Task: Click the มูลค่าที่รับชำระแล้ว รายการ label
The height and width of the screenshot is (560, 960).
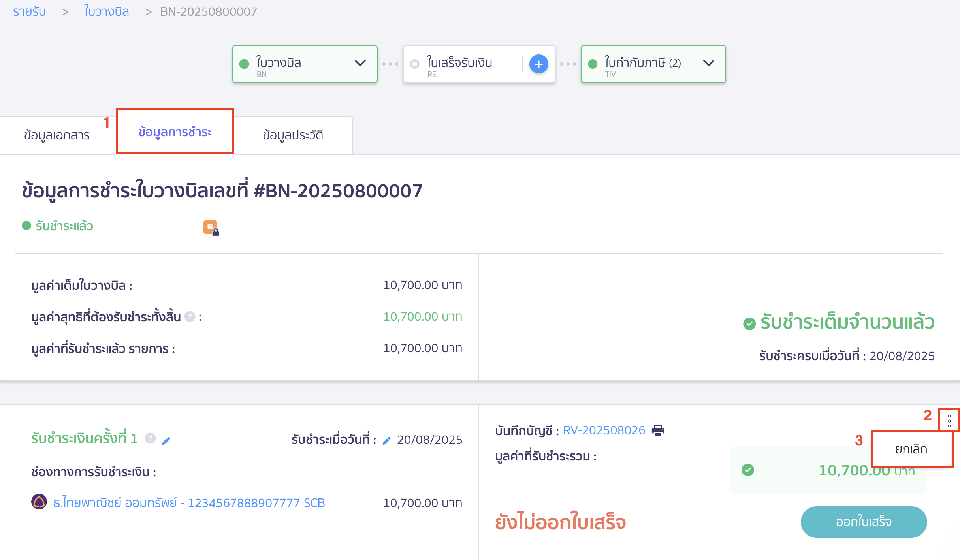Action: click(103, 349)
